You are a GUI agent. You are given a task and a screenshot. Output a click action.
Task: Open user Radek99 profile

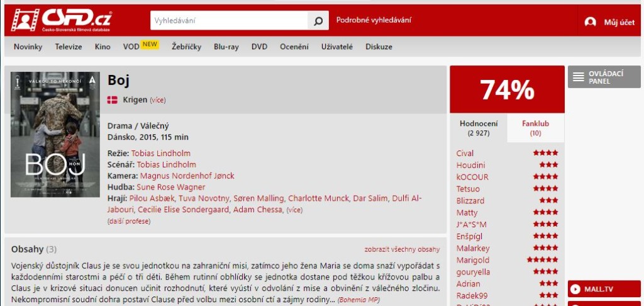[472, 296]
